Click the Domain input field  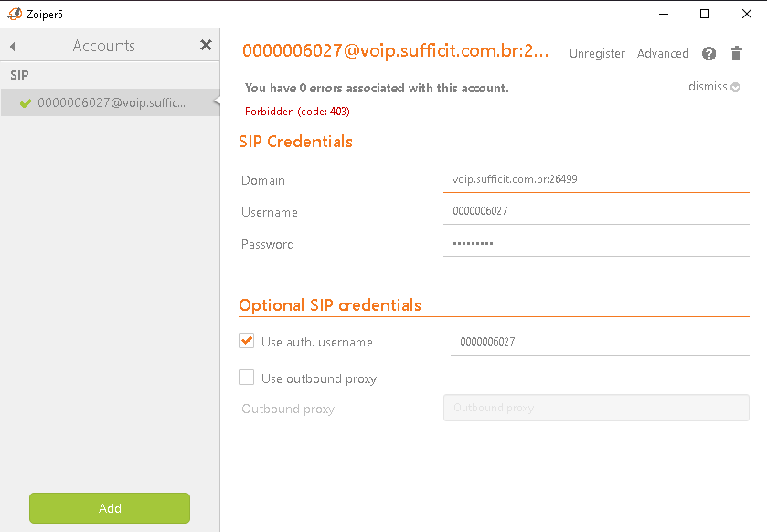tap(595, 179)
